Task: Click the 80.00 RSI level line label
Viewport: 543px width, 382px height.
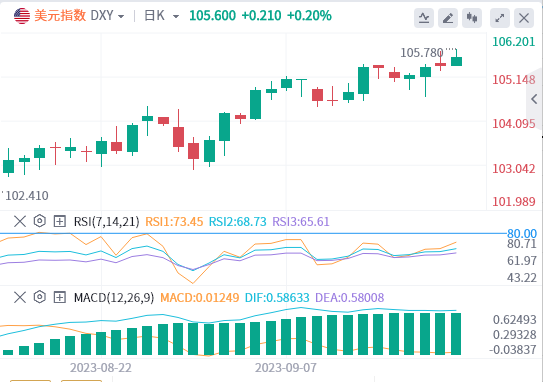Action: (522, 233)
